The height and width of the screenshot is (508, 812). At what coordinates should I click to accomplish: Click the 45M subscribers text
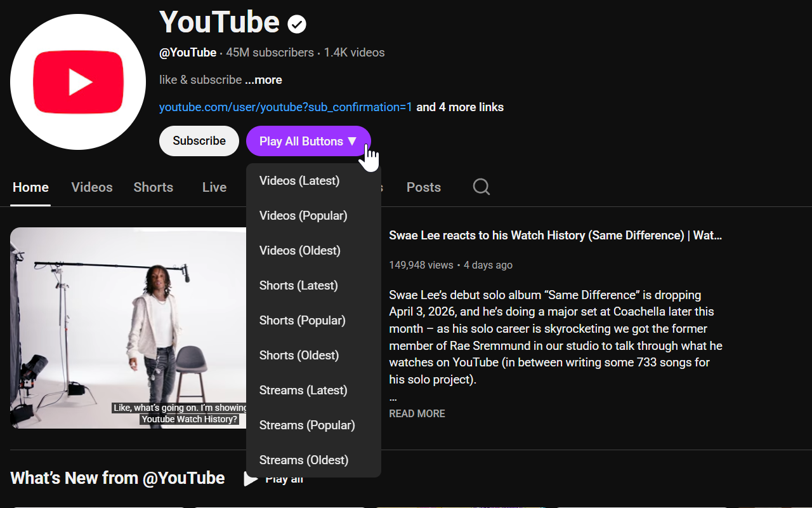(270, 53)
